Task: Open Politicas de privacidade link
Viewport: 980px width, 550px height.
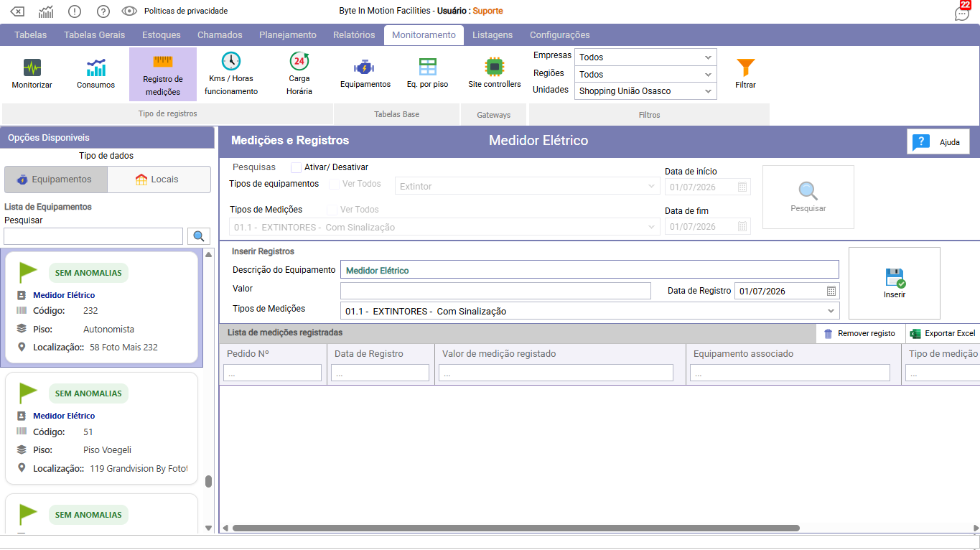Action: (x=186, y=11)
